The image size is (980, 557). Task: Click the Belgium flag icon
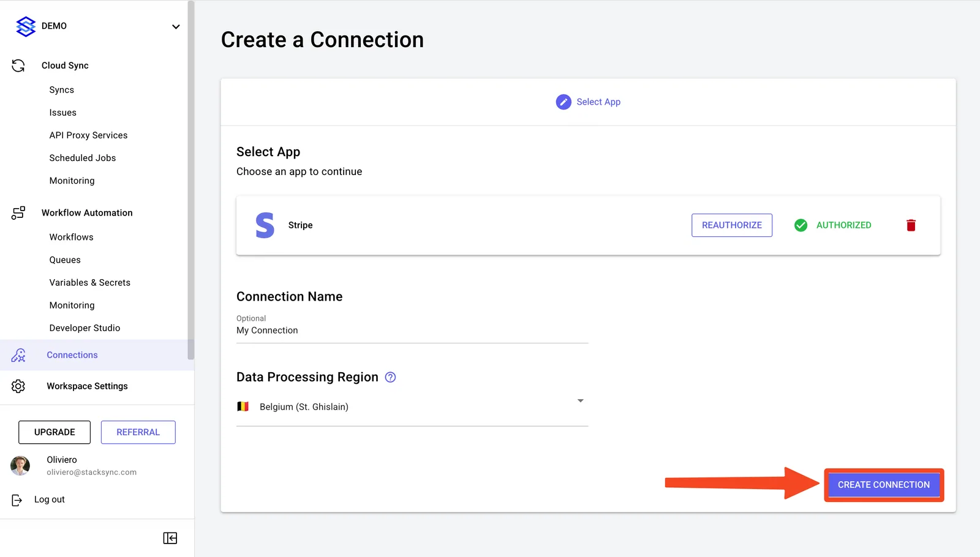[x=243, y=406]
